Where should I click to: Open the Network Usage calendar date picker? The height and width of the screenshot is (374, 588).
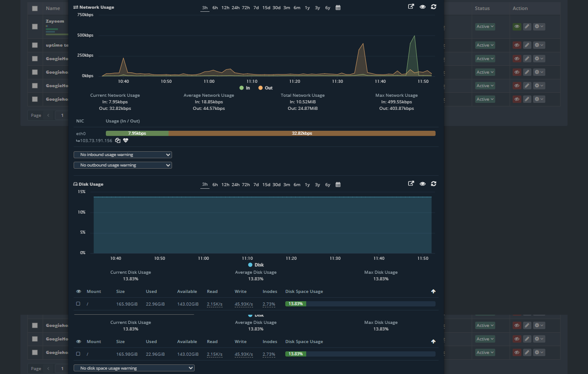[x=338, y=7]
